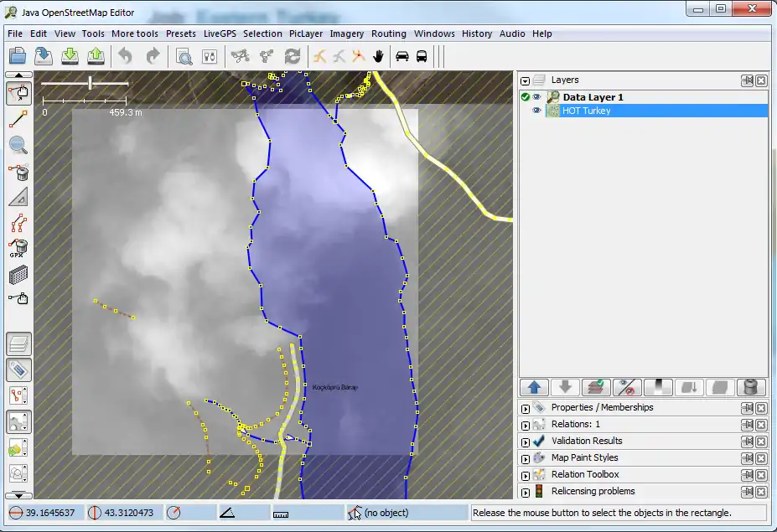This screenshot has width=777, height=532.
Task: Expand the Map Paint Styles panel
Action: pos(526,458)
